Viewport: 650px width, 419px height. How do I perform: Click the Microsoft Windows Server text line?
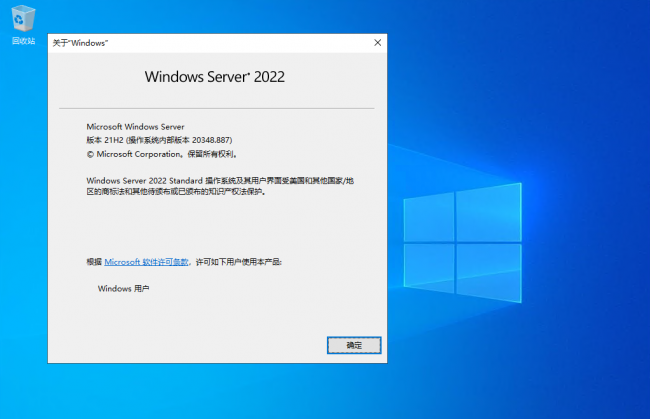pyautogui.click(x=135, y=127)
